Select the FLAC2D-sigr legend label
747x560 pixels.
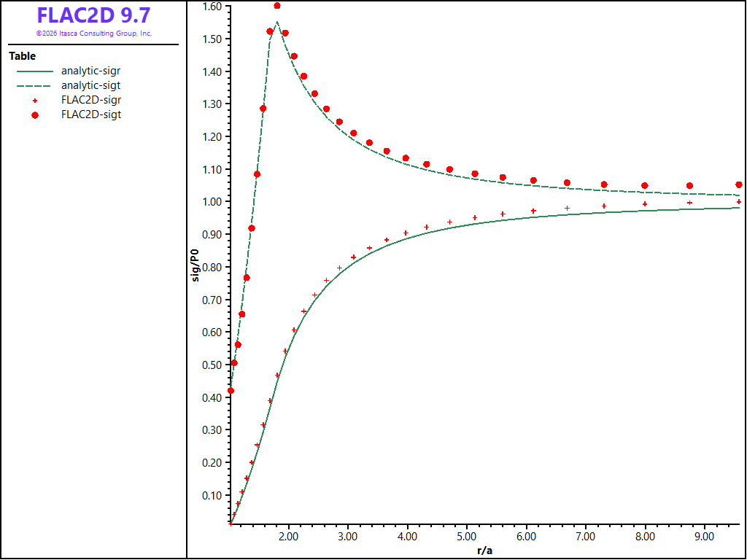pyautogui.click(x=91, y=100)
